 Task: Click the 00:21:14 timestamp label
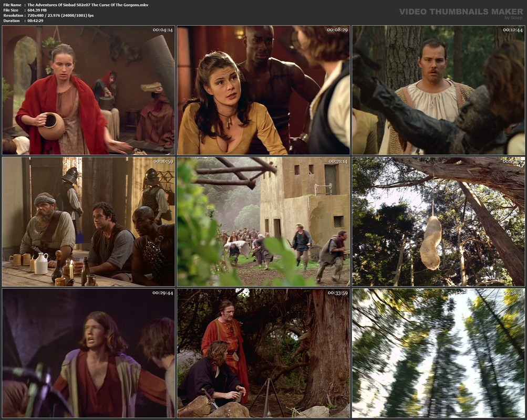click(337, 162)
